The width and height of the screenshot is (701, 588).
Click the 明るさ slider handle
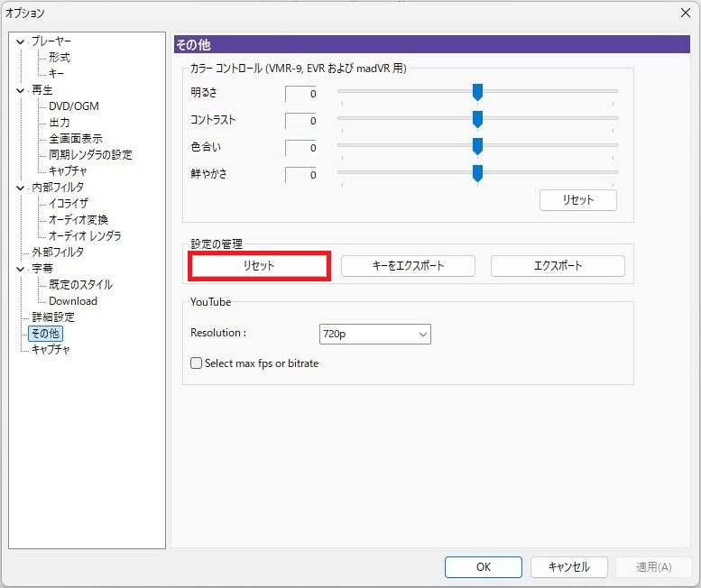click(x=477, y=92)
